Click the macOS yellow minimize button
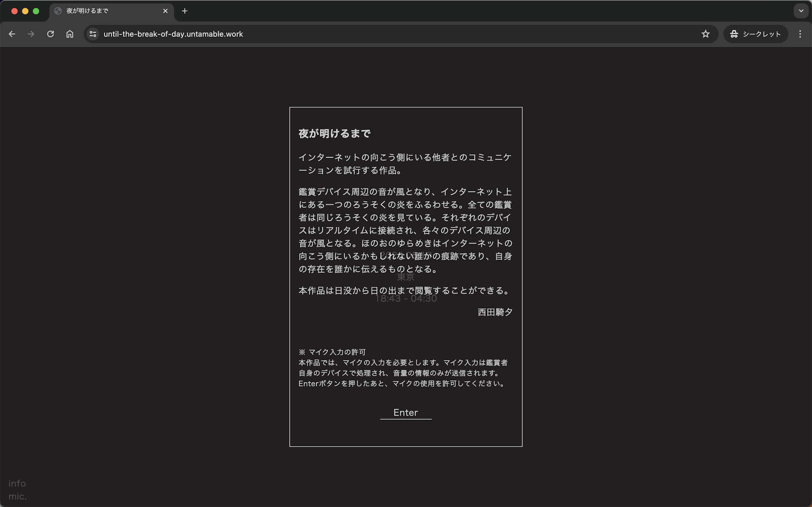 [x=25, y=11]
